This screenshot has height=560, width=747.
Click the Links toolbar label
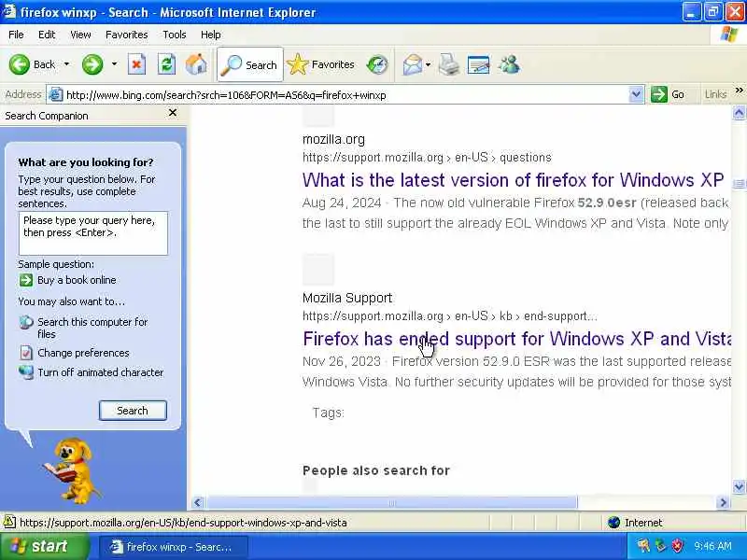pyautogui.click(x=715, y=94)
